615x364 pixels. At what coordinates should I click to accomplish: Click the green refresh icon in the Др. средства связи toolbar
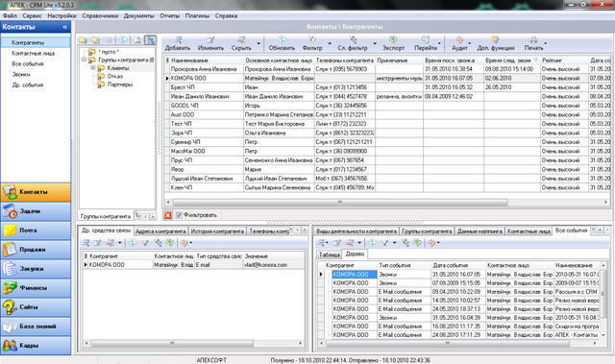point(133,243)
